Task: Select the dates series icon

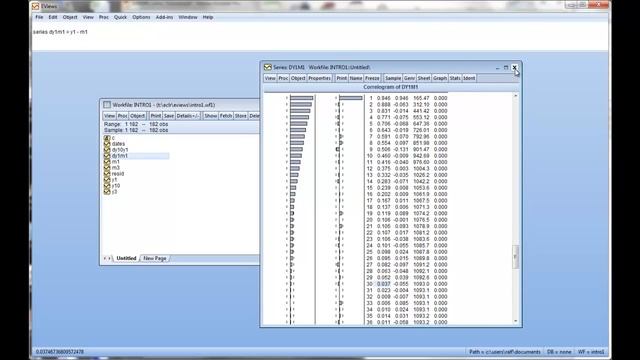Action: click(x=107, y=144)
